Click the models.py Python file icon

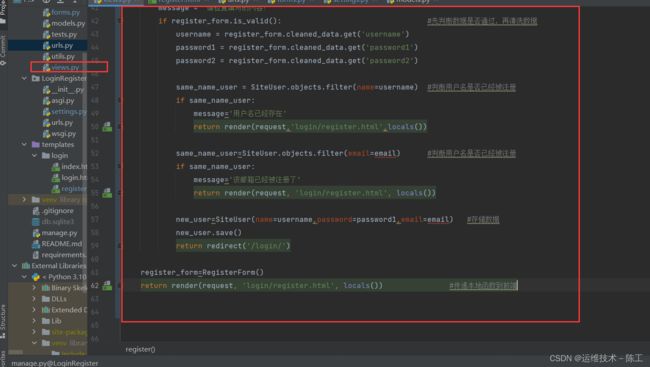(46, 24)
